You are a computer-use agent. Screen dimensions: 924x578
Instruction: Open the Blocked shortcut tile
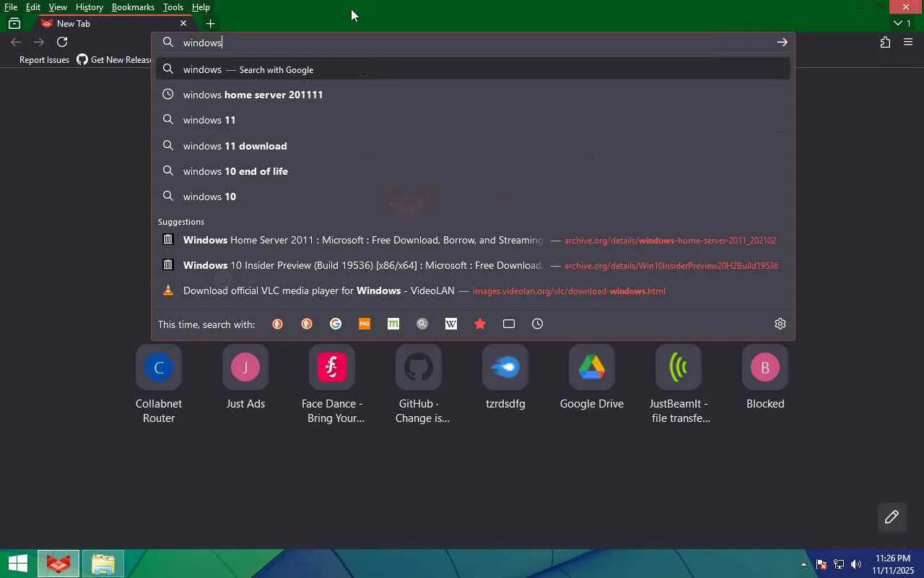[765, 377]
